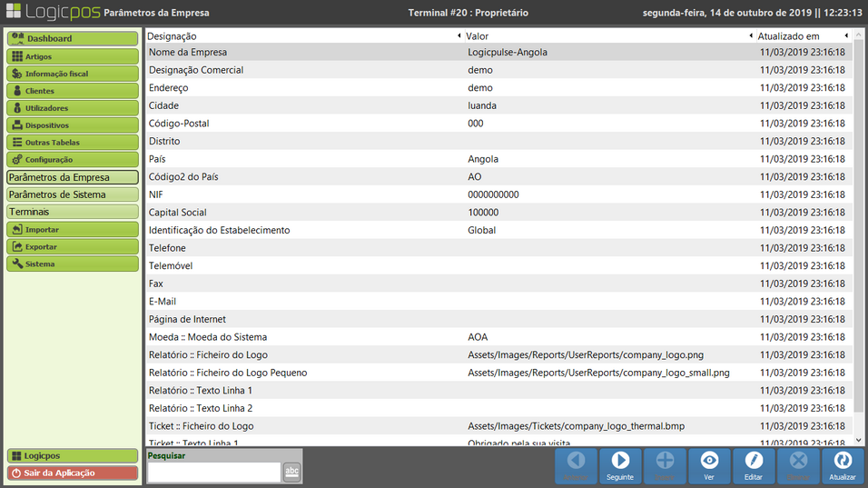Viewport: 868px width, 488px height.
Task: Open the Clientes section
Action: (x=73, y=91)
